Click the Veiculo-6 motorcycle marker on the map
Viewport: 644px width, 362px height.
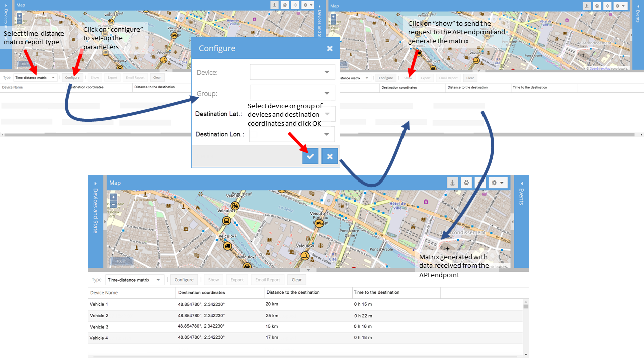(235, 206)
